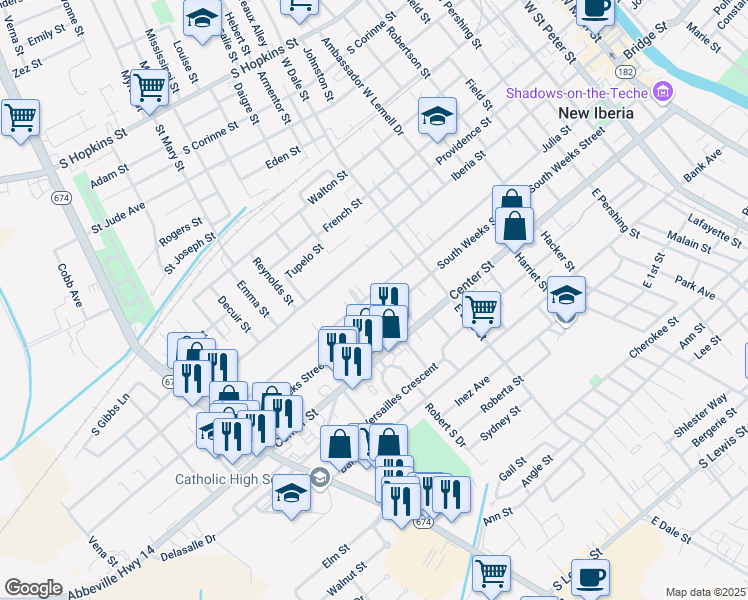Click the S Gibbs Ln label
The height and width of the screenshot is (600, 748).
pyautogui.click(x=110, y=414)
